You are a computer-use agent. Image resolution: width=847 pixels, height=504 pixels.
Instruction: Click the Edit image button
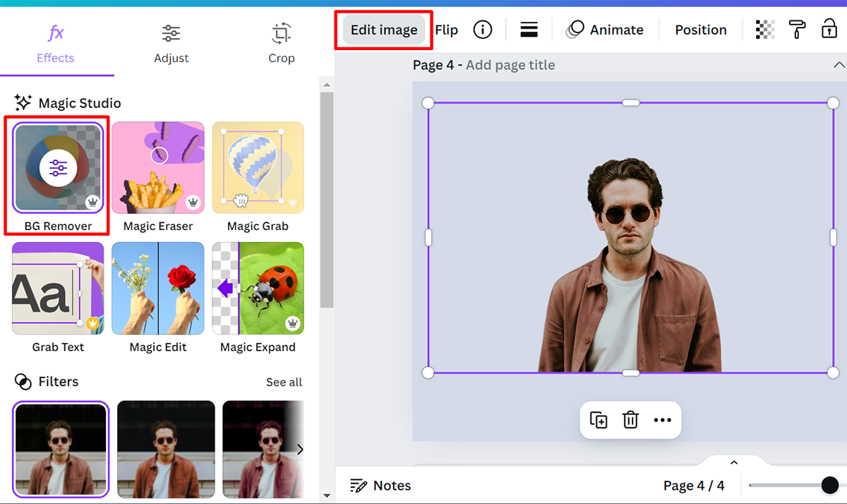click(384, 30)
